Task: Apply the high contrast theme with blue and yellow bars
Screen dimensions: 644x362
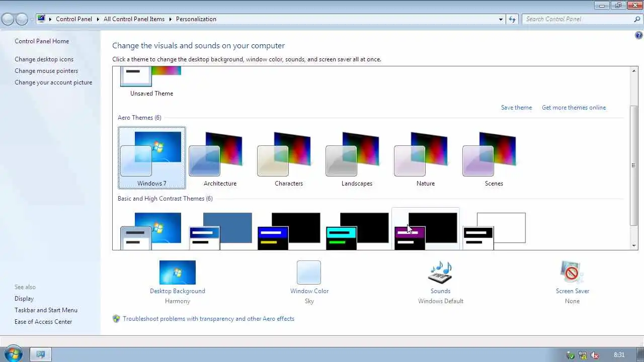Action: pos(288,230)
